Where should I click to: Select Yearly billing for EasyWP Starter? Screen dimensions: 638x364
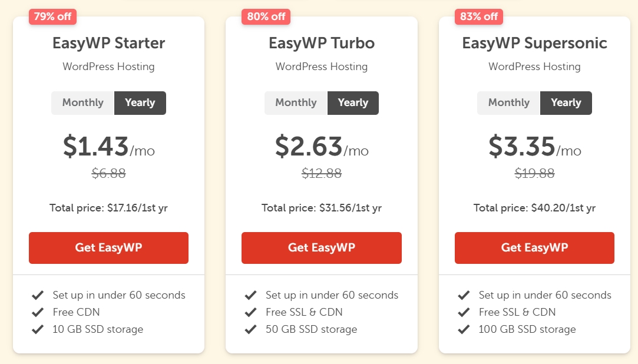tap(140, 102)
